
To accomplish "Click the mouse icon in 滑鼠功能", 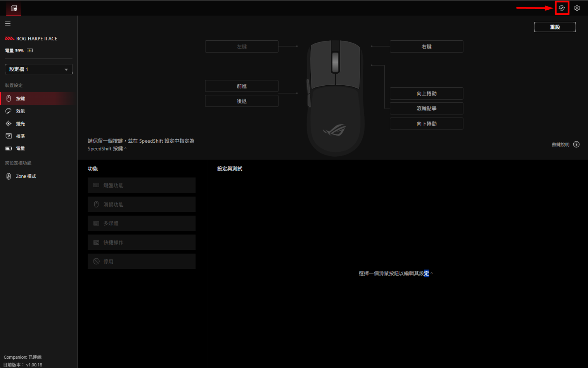I will point(96,204).
